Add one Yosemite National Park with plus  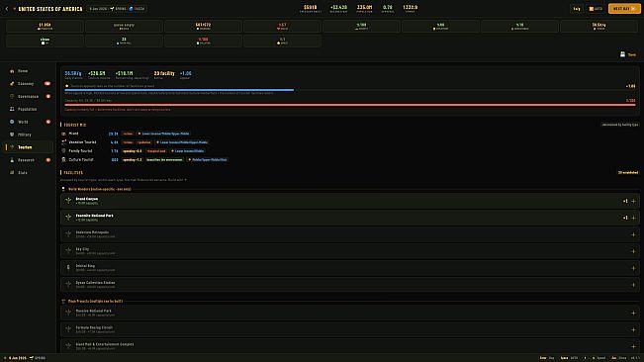pyautogui.click(x=633, y=218)
